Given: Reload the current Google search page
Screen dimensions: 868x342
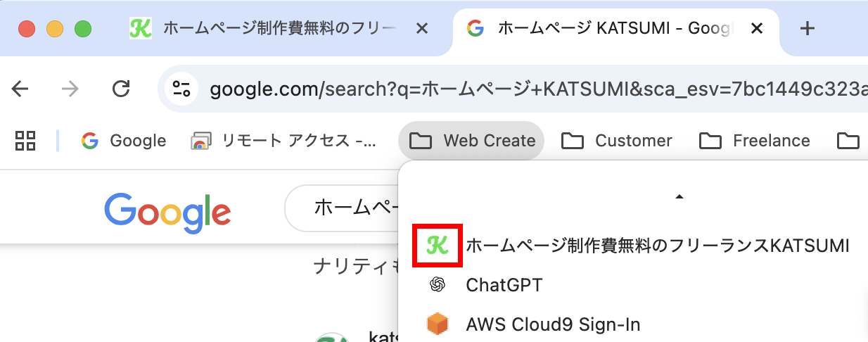Looking at the screenshot, I should coord(121,88).
